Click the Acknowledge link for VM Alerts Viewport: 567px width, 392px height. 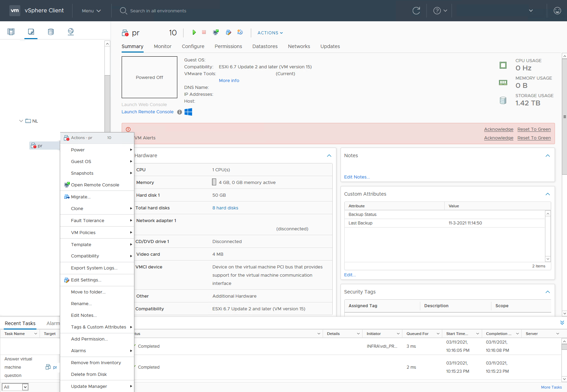499,138
